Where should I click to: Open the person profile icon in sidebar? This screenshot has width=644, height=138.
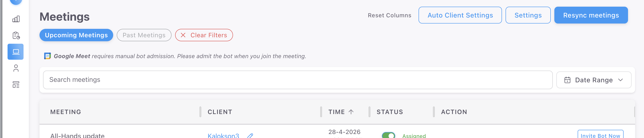16,68
